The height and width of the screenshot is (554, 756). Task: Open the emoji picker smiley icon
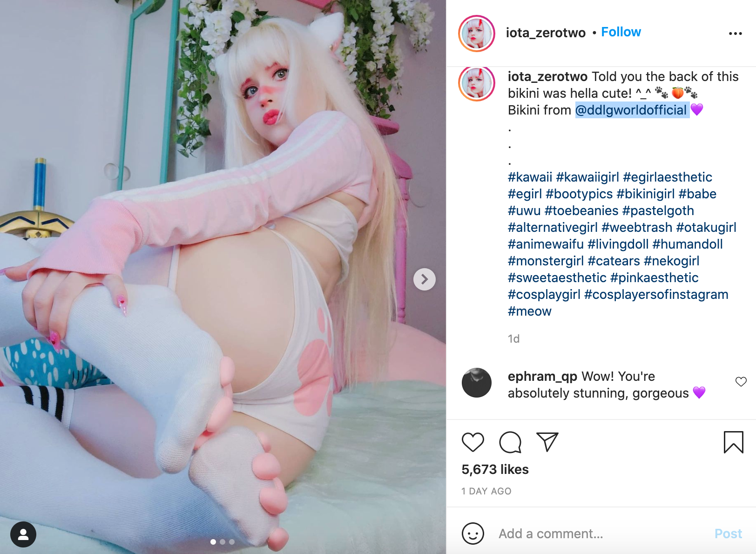472,534
